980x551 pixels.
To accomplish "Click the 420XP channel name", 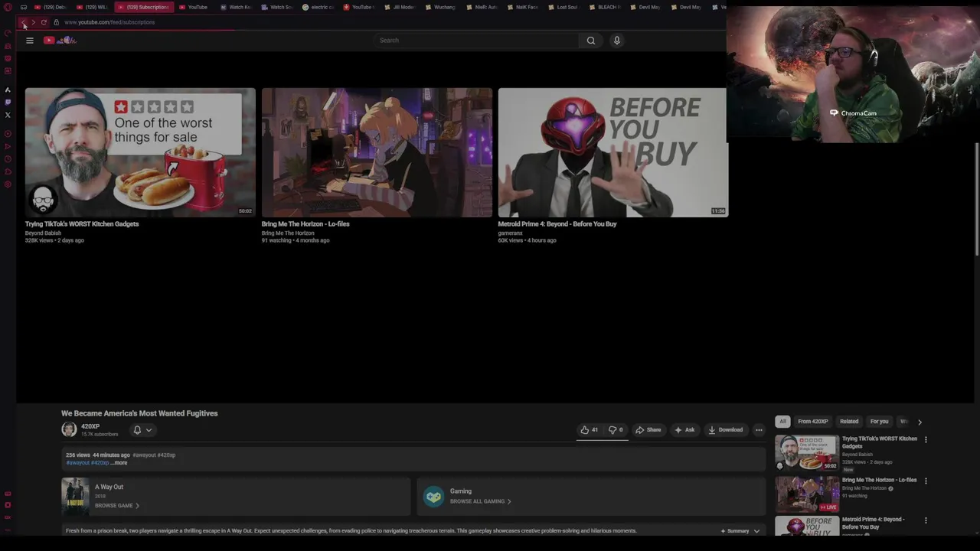I will [x=90, y=426].
